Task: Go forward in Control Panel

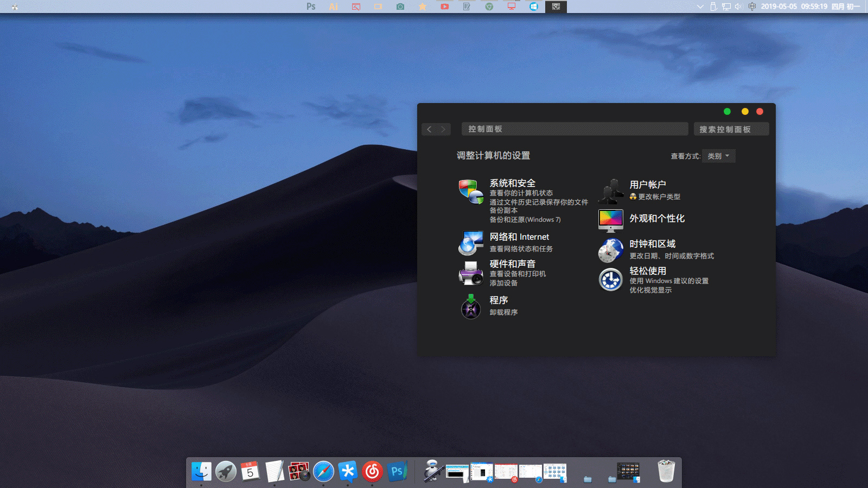Action: (443, 129)
